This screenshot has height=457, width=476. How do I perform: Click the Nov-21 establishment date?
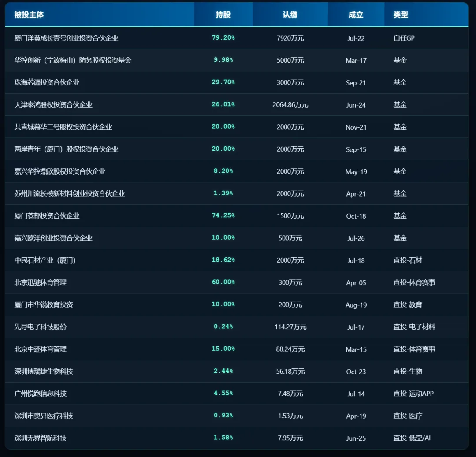coord(356,127)
